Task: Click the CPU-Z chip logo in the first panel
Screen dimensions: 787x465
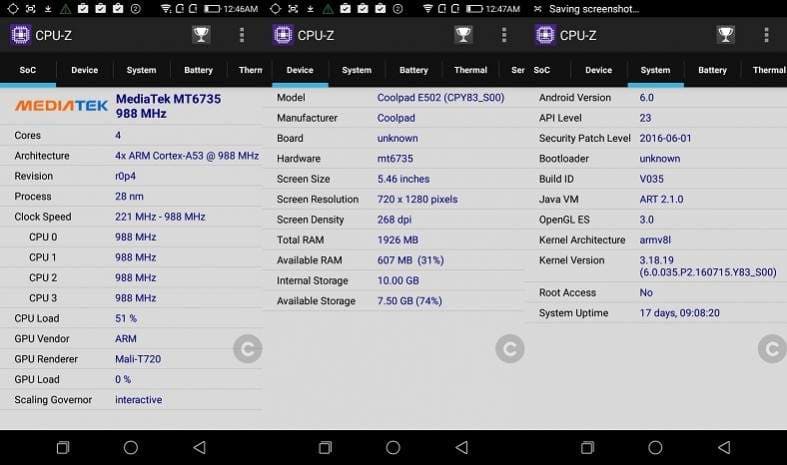Action: pos(21,35)
